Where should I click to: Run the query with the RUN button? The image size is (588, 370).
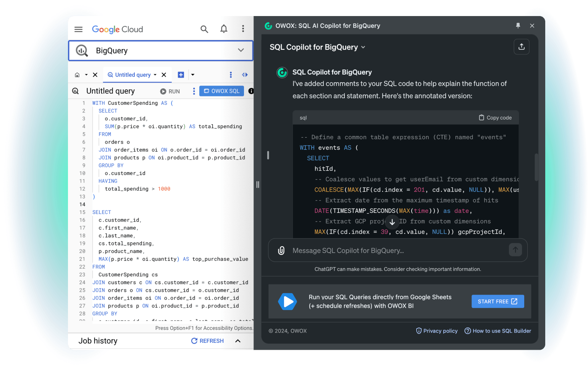[x=170, y=91]
